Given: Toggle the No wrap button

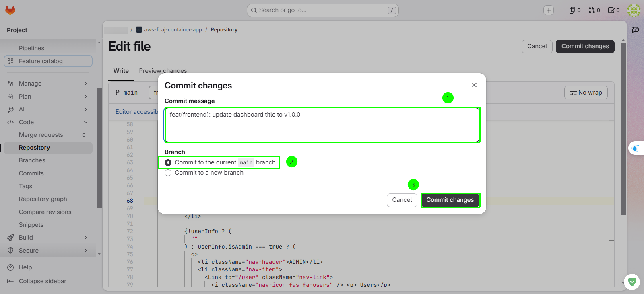Looking at the screenshot, I should [586, 93].
